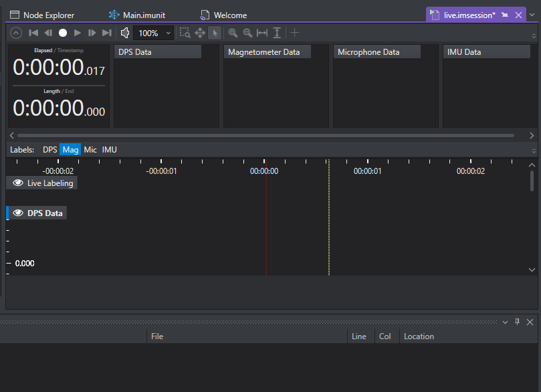The image size is (541, 392).
Task: Select the Mic label
Action: coord(90,150)
